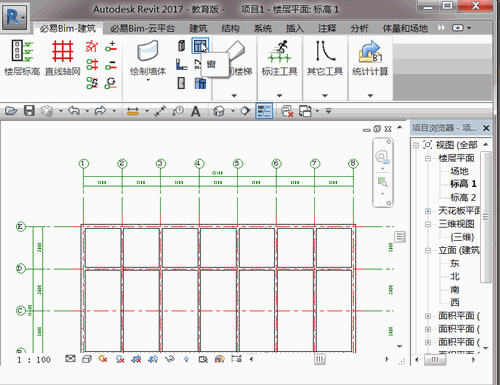Select the Text (A) tool
Viewport: 500px width, 385px height.
[x=196, y=111]
